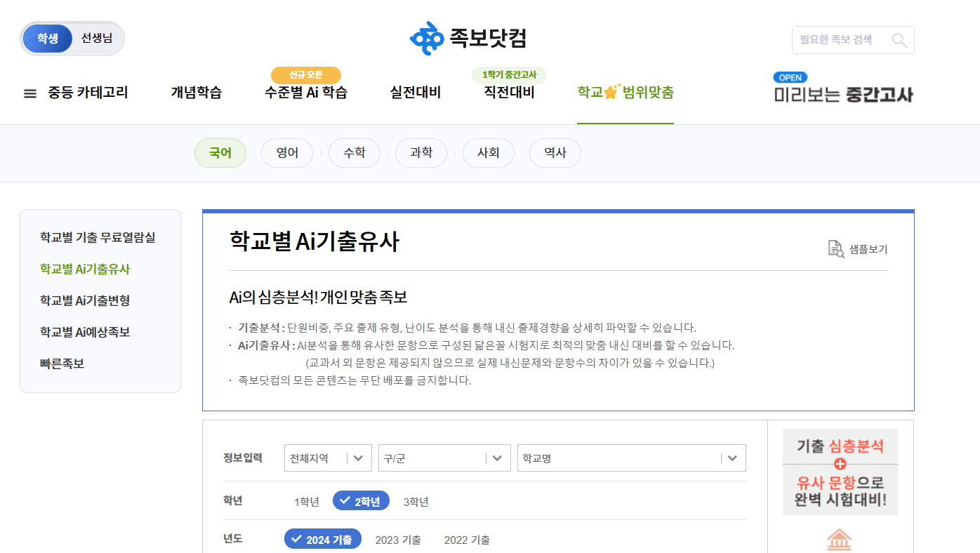The image size is (980, 553).
Task: Open the 전체지역 region dropdown
Action: coord(328,458)
